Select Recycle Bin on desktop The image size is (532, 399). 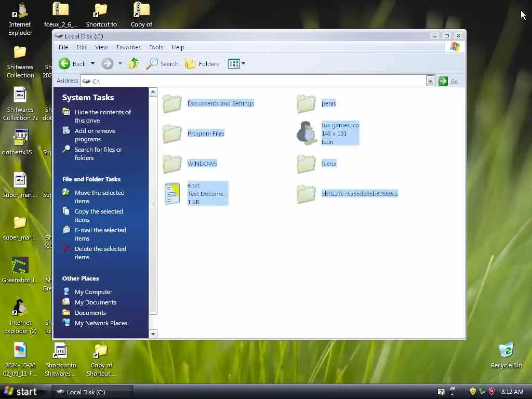coord(506,355)
